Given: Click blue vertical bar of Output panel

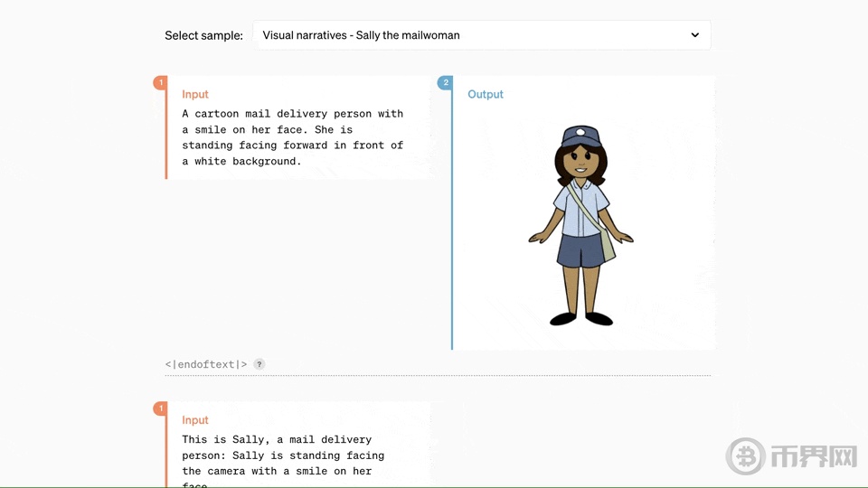Looking at the screenshot, I should (452, 217).
